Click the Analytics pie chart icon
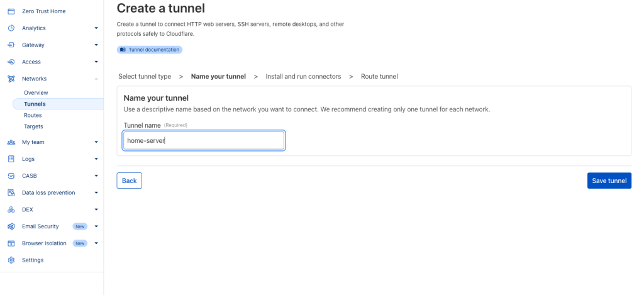This screenshot has height=295, width=644. pyautogui.click(x=11, y=28)
